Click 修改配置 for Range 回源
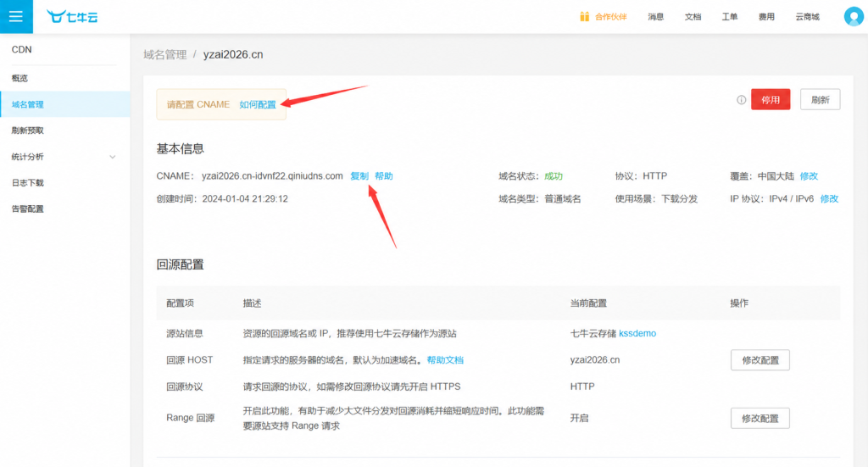Image resolution: width=868 pixels, height=467 pixels. click(760, 419)
